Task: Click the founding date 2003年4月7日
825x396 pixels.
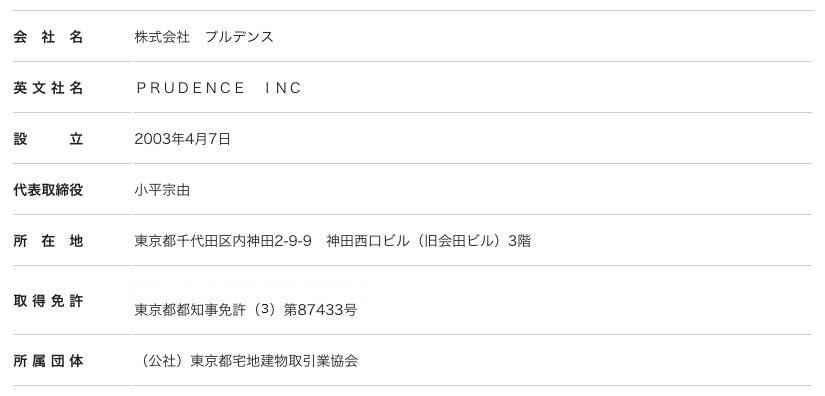Action: tap(183, 139)
